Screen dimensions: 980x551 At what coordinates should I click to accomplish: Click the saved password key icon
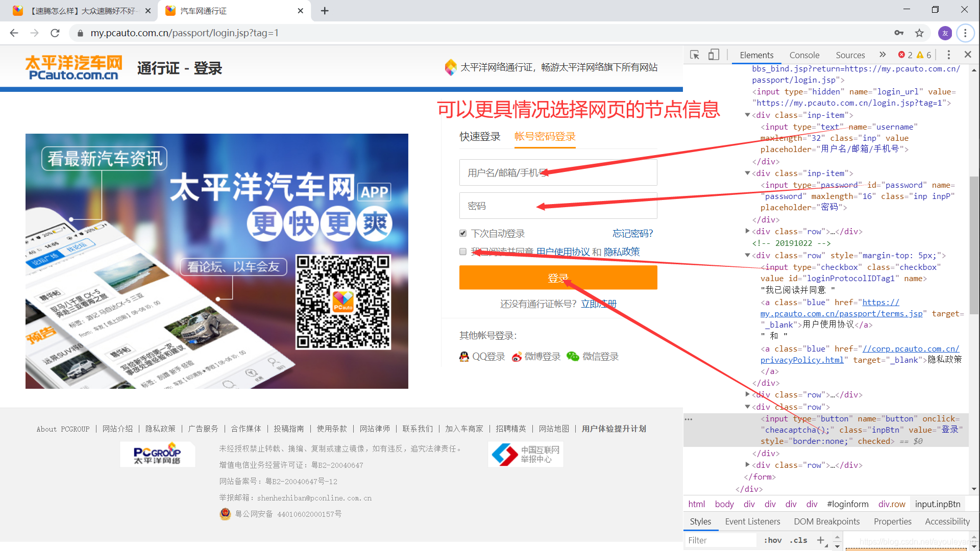(x=899, y=33)
